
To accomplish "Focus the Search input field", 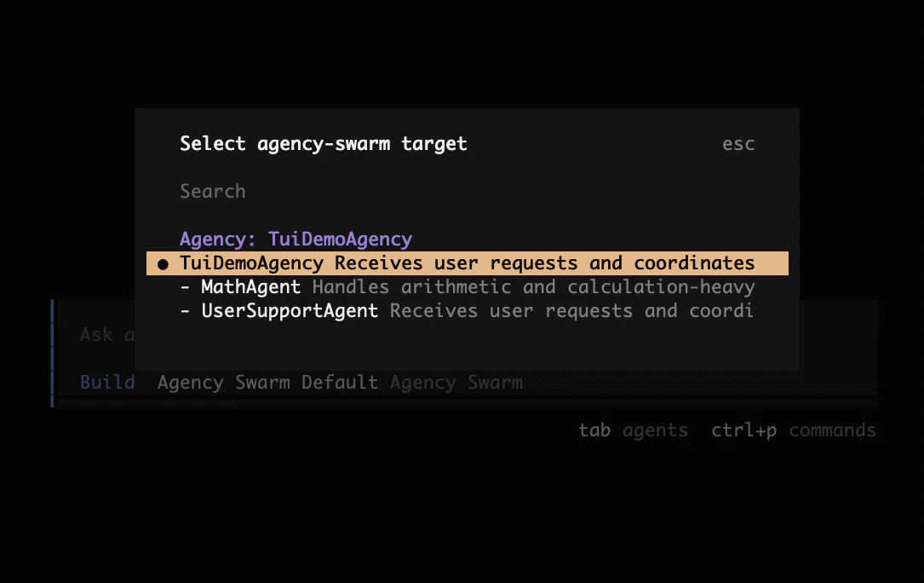I will pyautogui.click(x=212, y=192).
